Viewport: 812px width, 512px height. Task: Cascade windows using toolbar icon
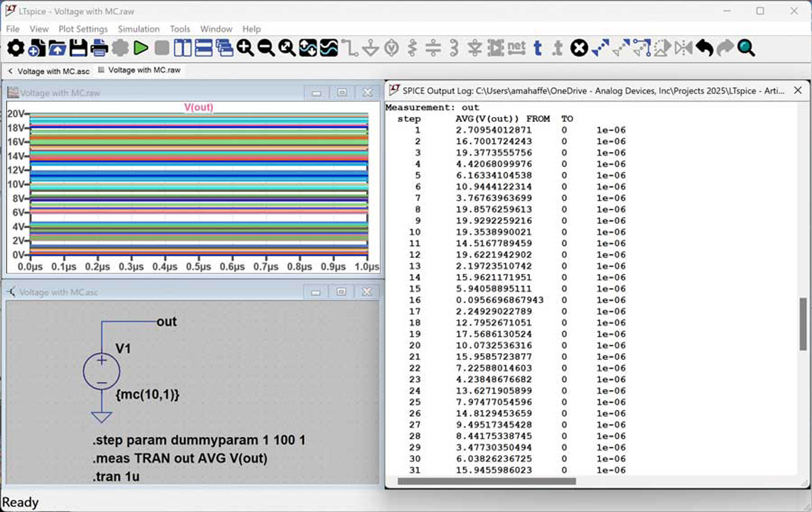tap(224, 48)
